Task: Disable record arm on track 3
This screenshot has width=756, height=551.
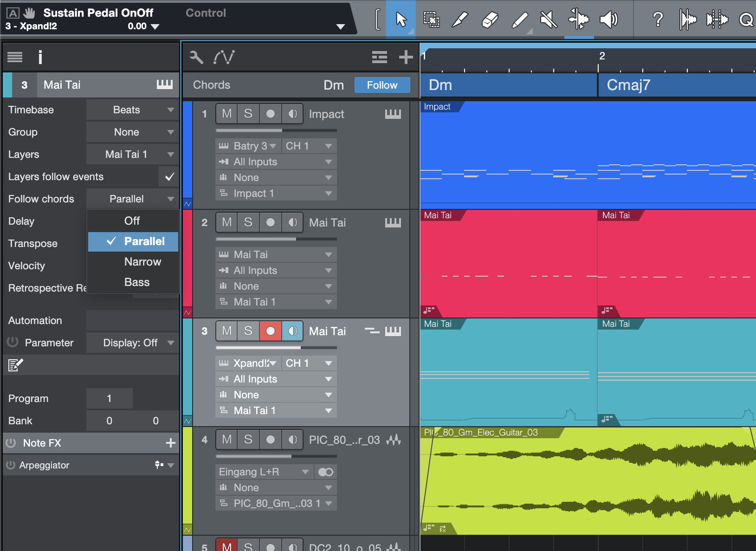Action: [x=270, y=331]
